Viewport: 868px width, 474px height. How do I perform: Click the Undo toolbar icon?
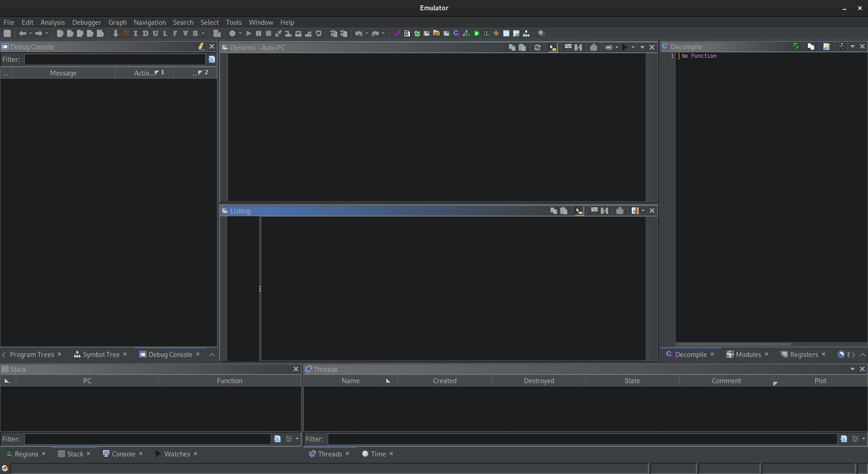[359, 34]
